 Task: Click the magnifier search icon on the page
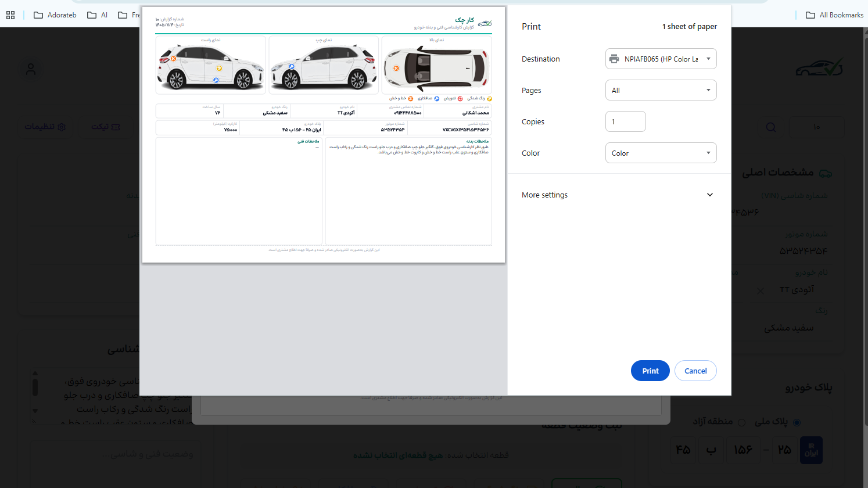pyautogui.click(x=771, y=127)
